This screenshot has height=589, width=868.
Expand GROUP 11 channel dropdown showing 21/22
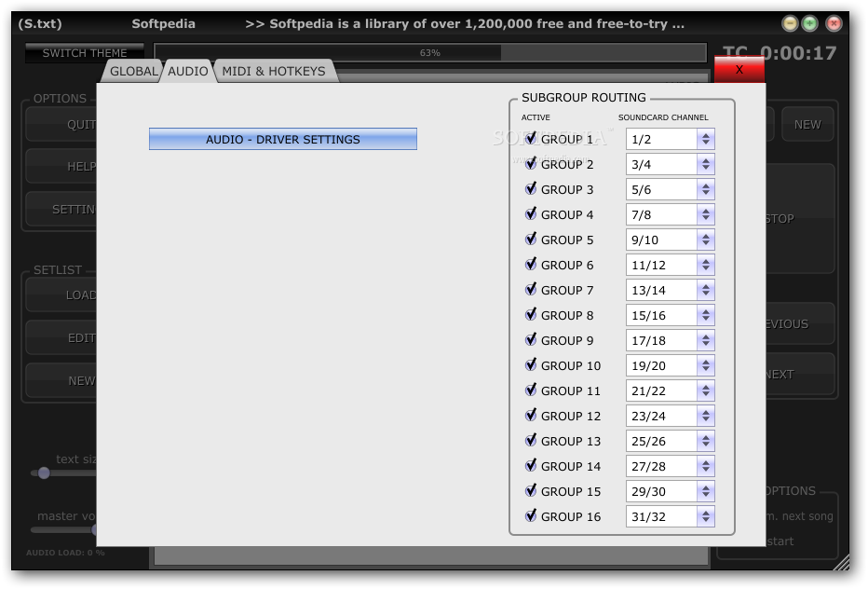tap(670, 390)
